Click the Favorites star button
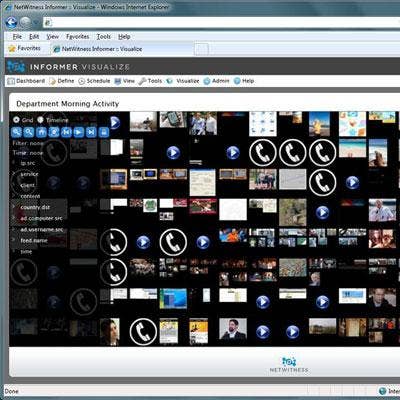This screenshot has height=400, width=400. [24, 49]
